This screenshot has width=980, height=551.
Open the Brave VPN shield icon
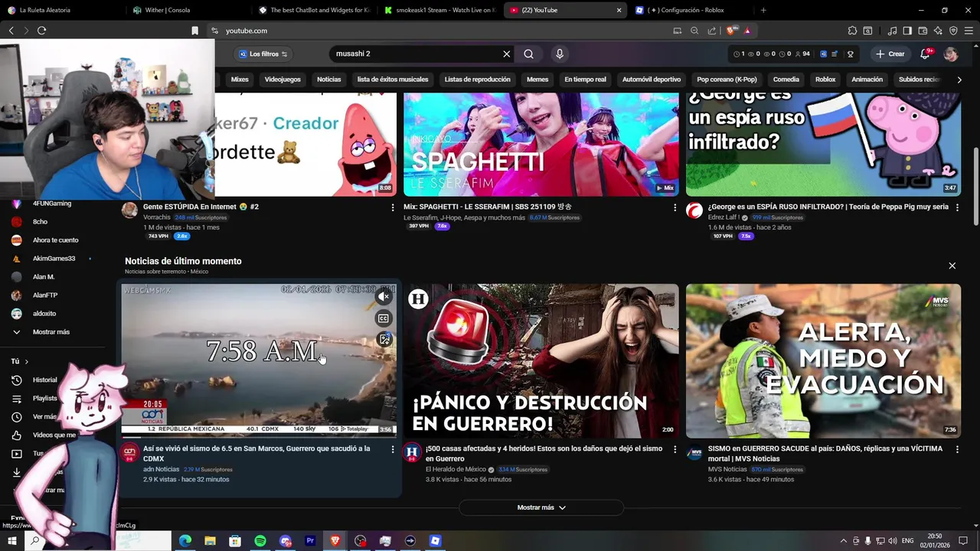point(953,31)
